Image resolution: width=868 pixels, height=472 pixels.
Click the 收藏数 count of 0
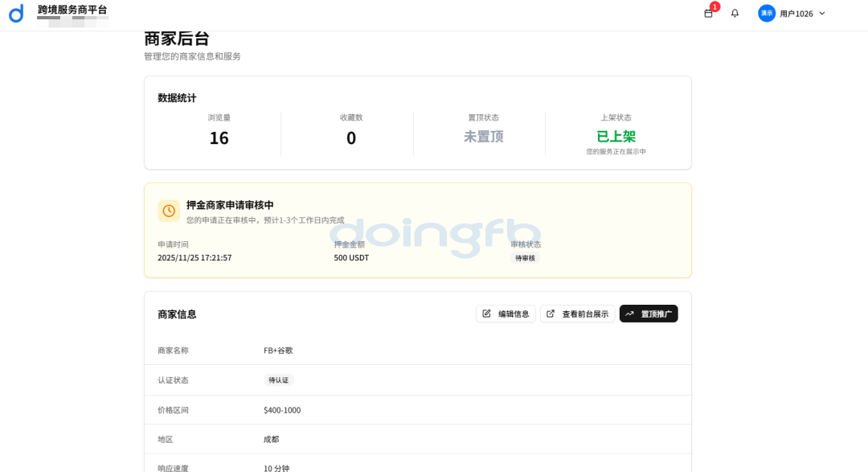click(x=351, y=138)
